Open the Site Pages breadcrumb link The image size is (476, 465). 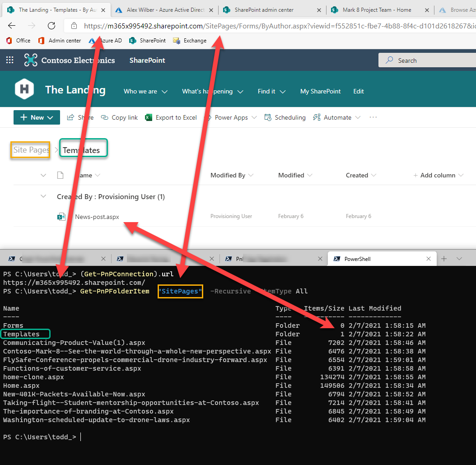(30, 149)
